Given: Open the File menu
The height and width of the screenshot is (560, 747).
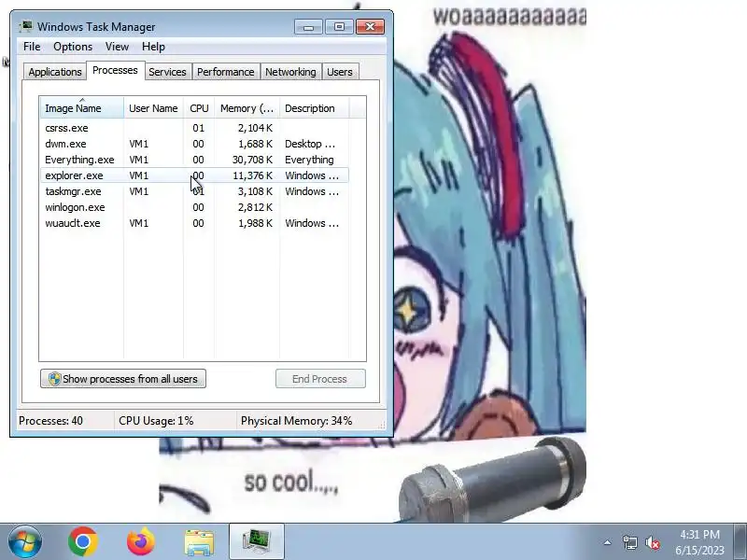Looking at the screenshot, I should point(32,47).
